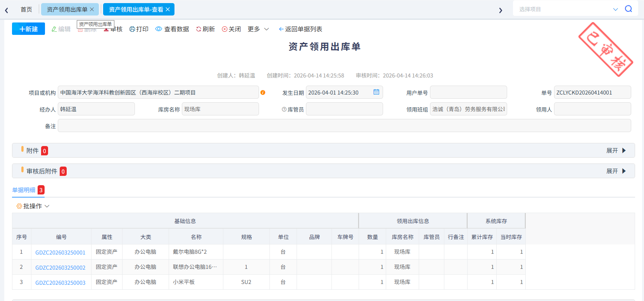This screenshot has height=301, width=644.
Task: Click 返回单据列表 back arrow link
Action: [300, 29]
